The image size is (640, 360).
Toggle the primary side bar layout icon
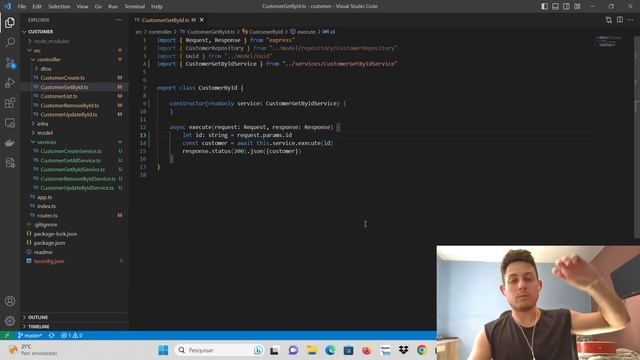pyautogui.click(x=544, y=7)
